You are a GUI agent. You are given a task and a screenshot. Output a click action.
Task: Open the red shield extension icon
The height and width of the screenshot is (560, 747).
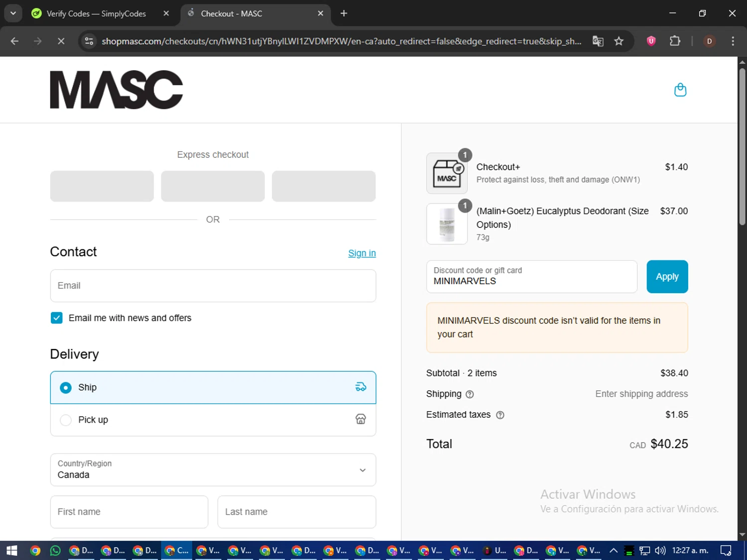coord(651,41)
